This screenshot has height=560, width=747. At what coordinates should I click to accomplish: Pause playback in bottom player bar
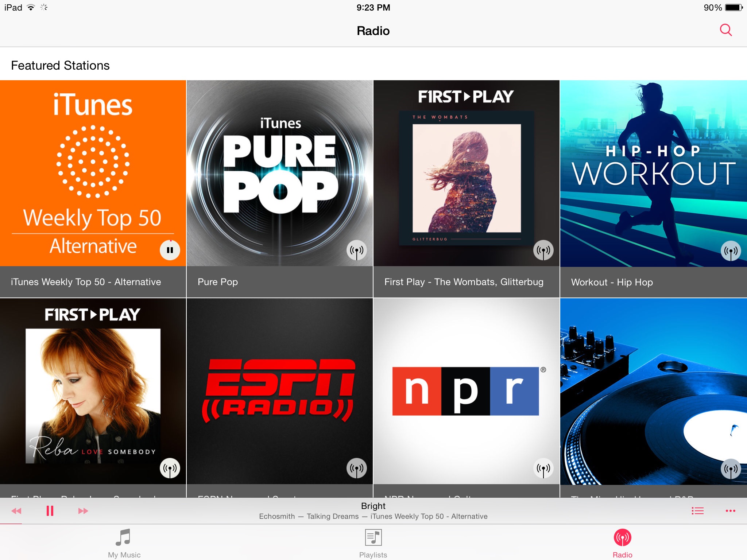(x=50, y=511)
